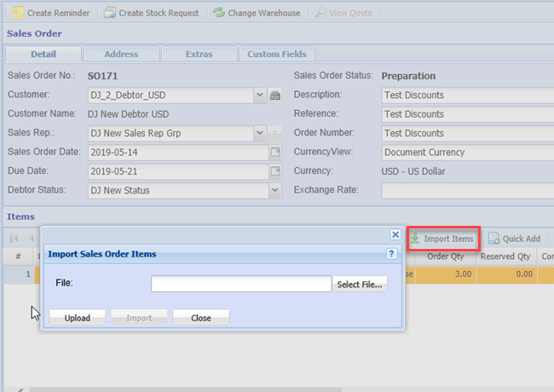554x392 pixels.
Task: Open calendar picker for Sales Order Date
Action: (275, 153)
